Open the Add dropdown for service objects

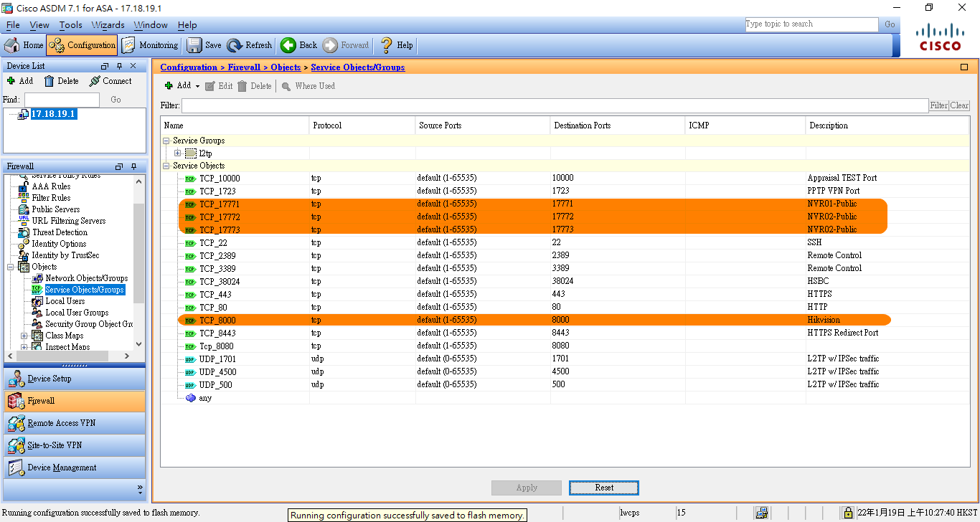coord(197,85)
